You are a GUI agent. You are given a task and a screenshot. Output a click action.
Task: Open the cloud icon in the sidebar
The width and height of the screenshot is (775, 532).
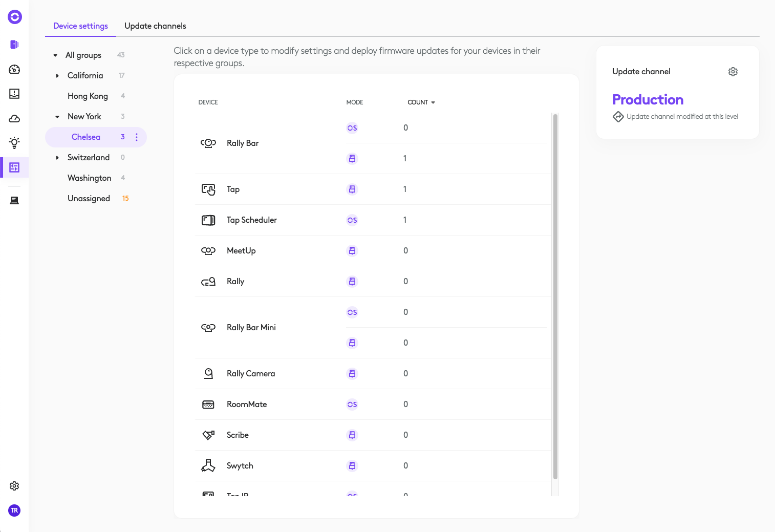[14, 118]
